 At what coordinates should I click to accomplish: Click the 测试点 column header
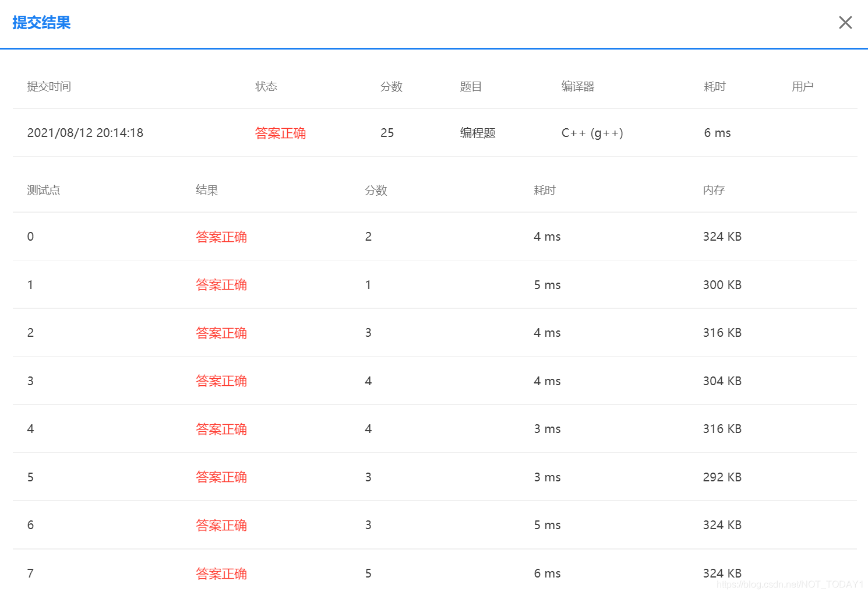click(44, 190)
